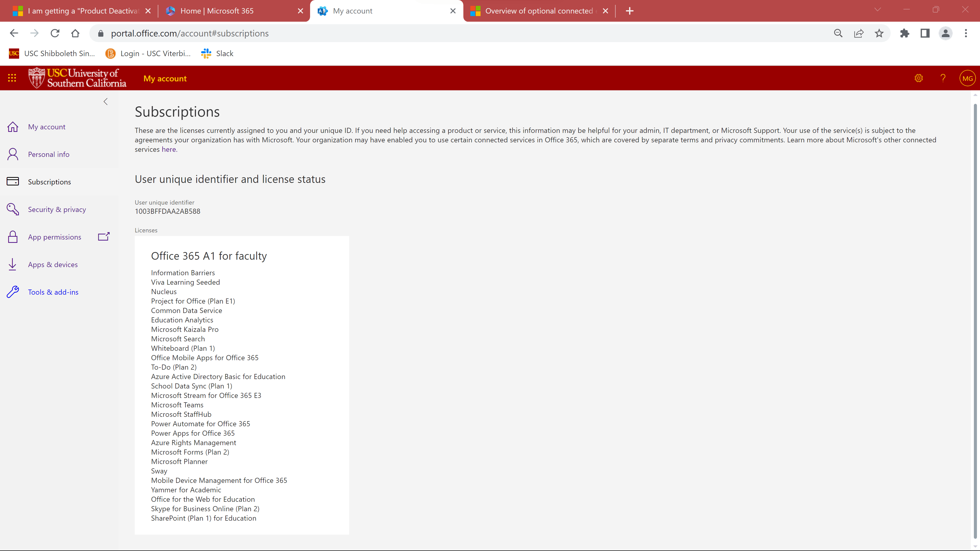This screenshot has width=980, height=551.
Task: Click the App permissions external link icon
Action: coord(103,236)
